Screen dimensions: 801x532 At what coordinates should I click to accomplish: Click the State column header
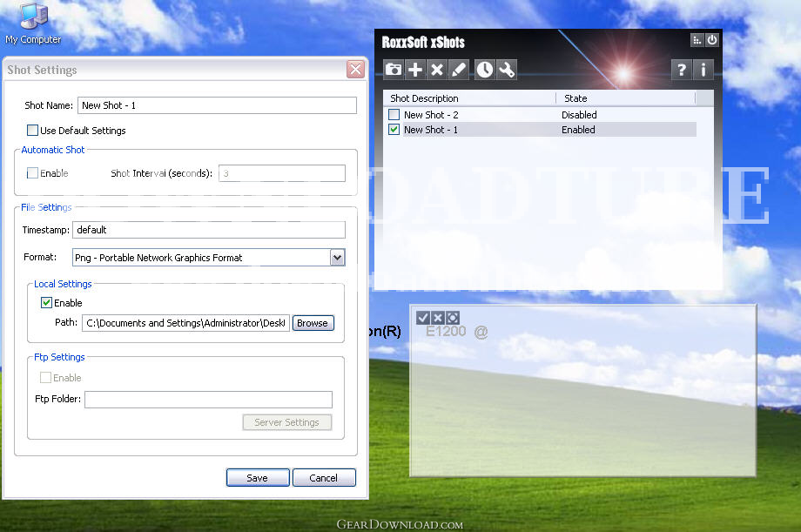pyautogui.click(x=626, y=98)
